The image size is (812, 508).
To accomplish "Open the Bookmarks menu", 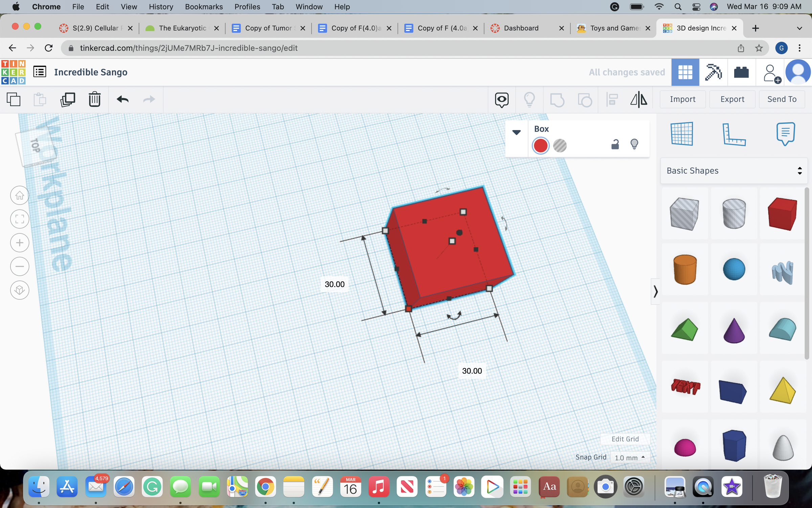I will (x=204, y=7).
